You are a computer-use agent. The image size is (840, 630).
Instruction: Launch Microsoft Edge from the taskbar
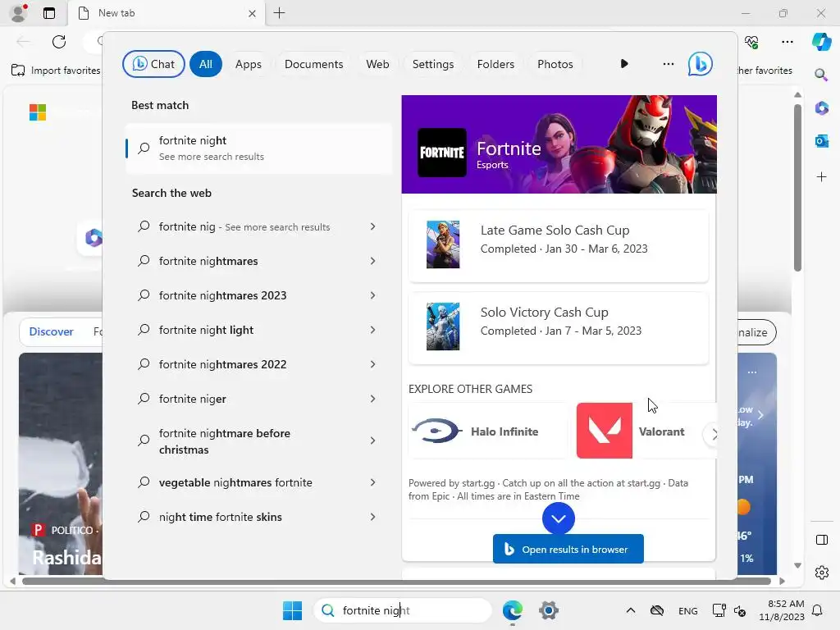pos(513,610)
